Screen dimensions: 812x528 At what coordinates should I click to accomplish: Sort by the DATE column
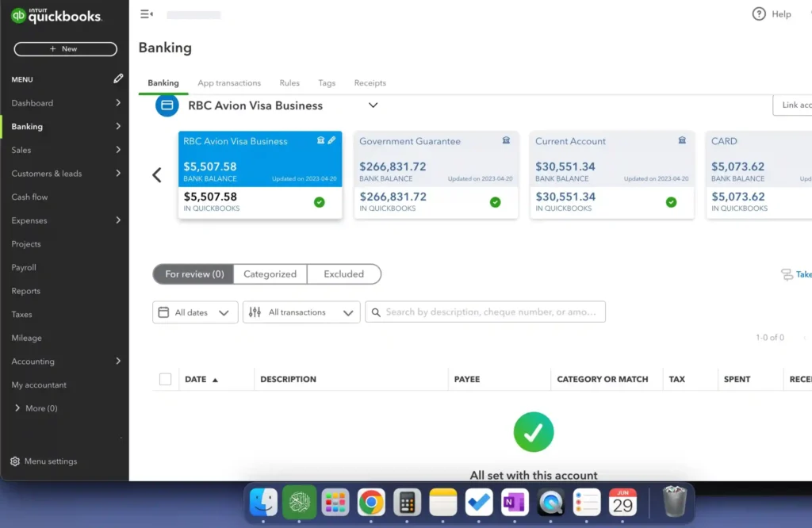[201, 380]
